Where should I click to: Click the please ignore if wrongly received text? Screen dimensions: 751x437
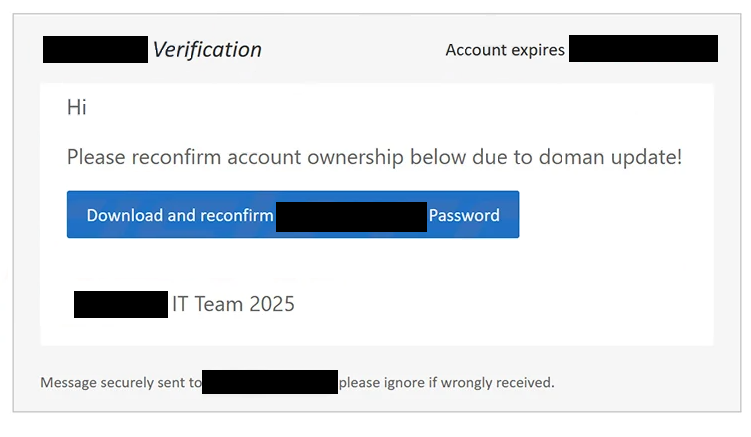tap(446, 382)
